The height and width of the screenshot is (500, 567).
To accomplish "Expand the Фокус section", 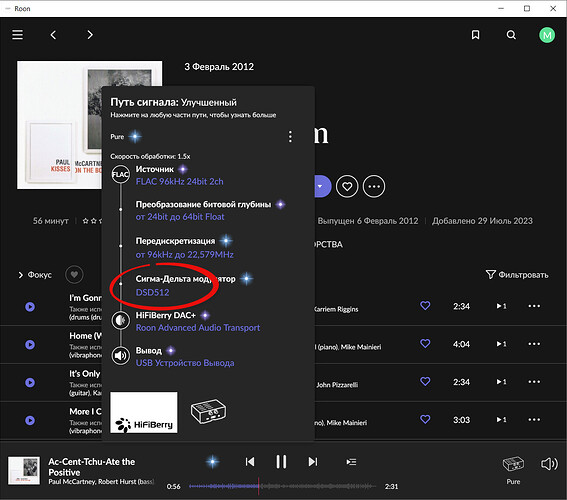I will pos(35,275).
